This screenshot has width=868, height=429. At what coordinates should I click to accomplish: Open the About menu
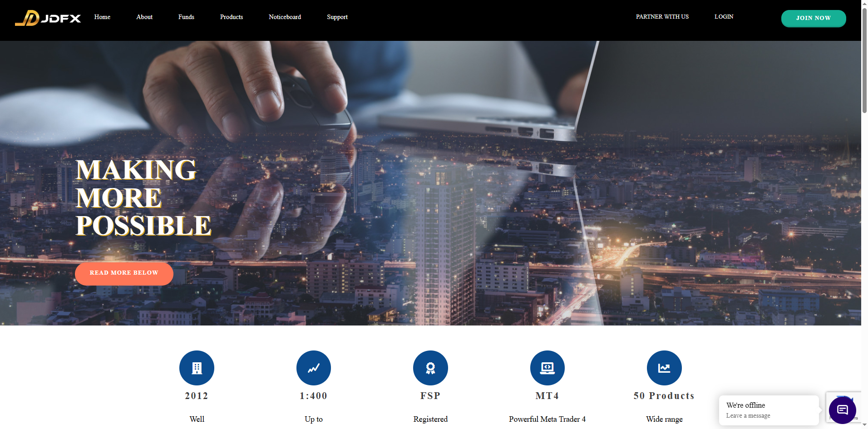[x=144, y=17]
